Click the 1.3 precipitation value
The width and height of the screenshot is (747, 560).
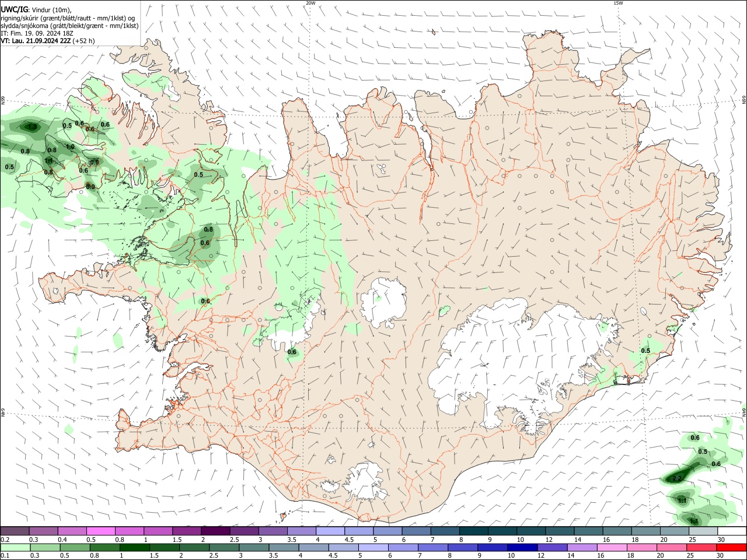(32, 127)
